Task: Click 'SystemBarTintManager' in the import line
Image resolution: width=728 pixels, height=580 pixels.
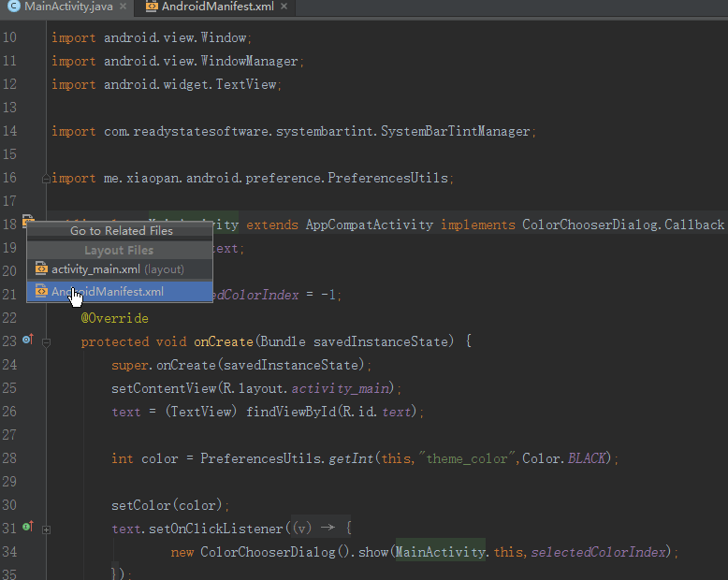Action: click(455, 131)
